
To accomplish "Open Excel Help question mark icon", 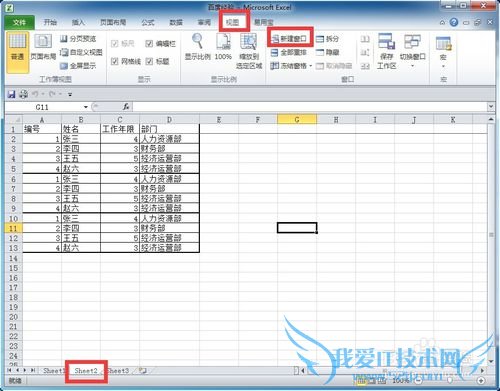I will pos(454,22).
